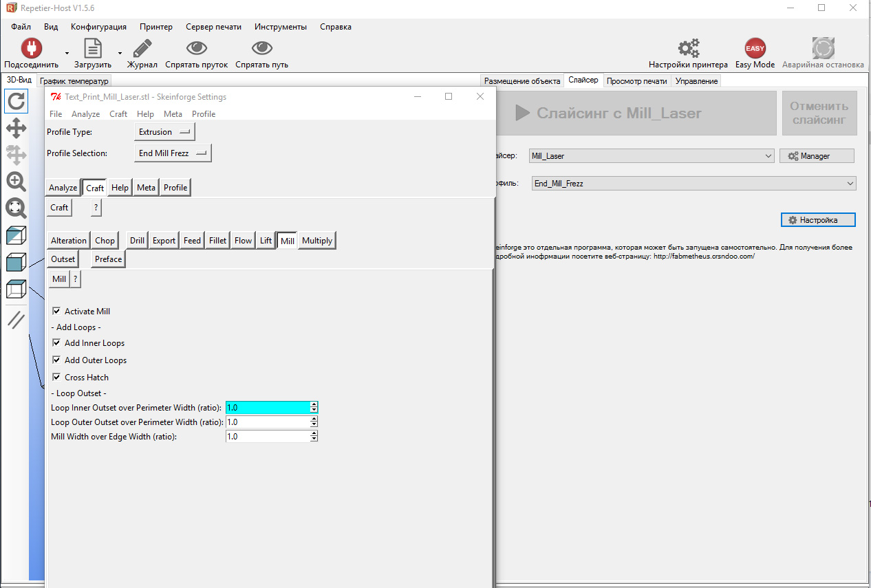Open dropdown arrow next to Connect button
This screenshot has height=588, width=871.
(x=67, y=53)
